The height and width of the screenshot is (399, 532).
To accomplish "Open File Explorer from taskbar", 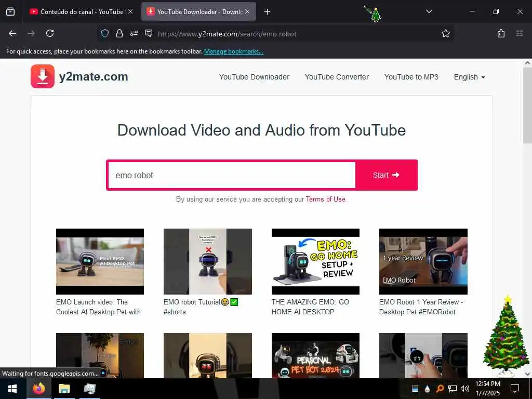I will pyautogui.click(x=64, y=389).
